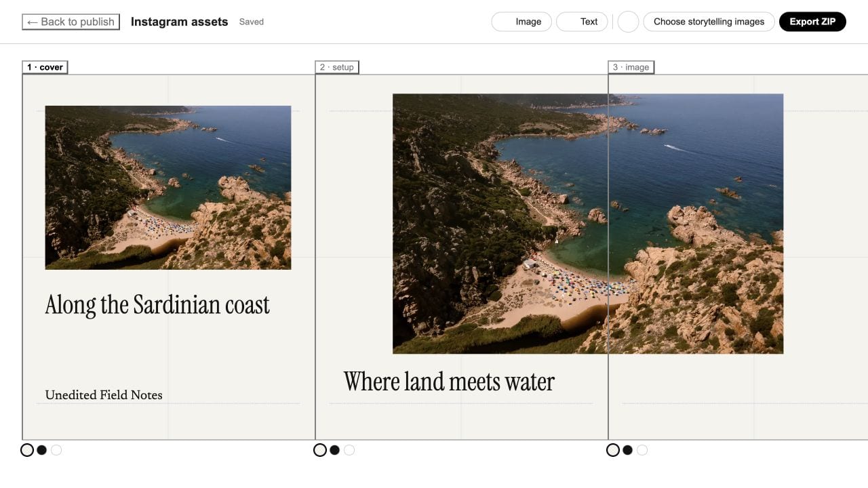Choose the beige swatch under the setup slide
Screen dimensions: 868x488
coord(320,450)
